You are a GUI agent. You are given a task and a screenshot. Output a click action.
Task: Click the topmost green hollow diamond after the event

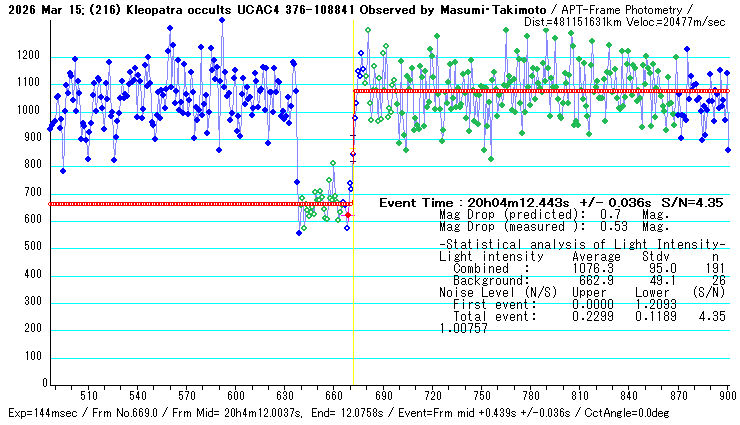368,30
